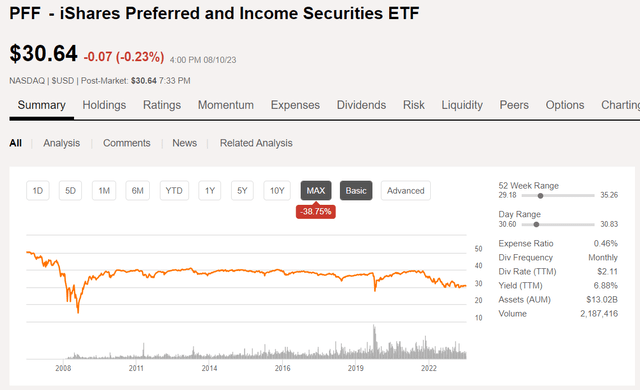Switch chart to 6M range
Viewport: 640px width, 390px height.
[x=138, y=191]
